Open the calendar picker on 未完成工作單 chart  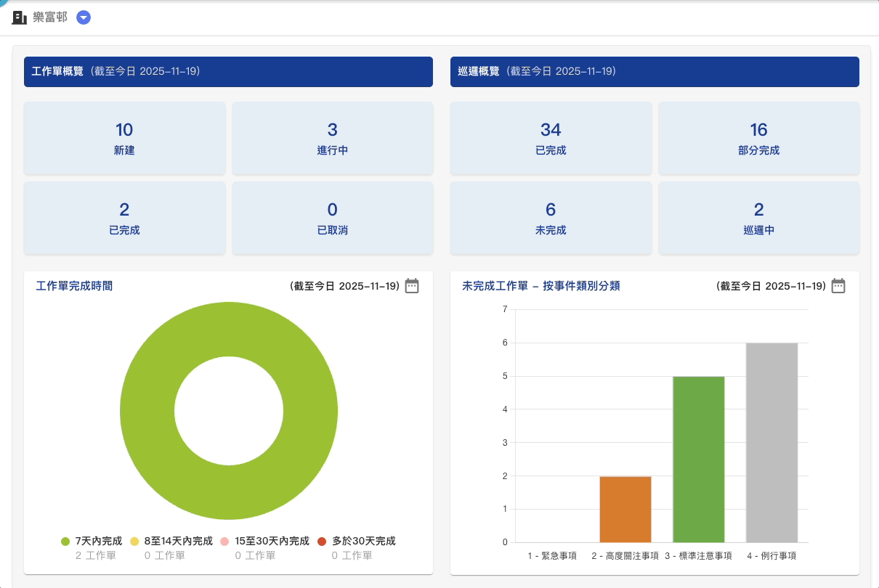coord(838,286)
